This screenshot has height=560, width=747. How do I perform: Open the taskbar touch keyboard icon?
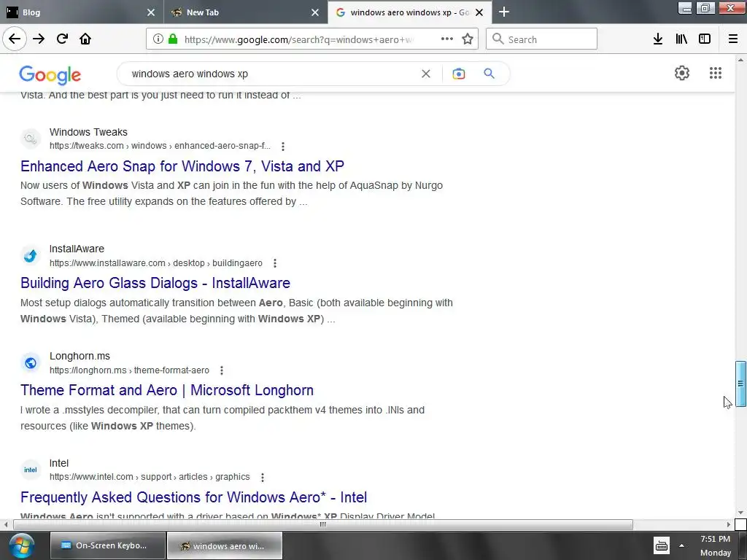pyautogui.click(x=661, y=545)
